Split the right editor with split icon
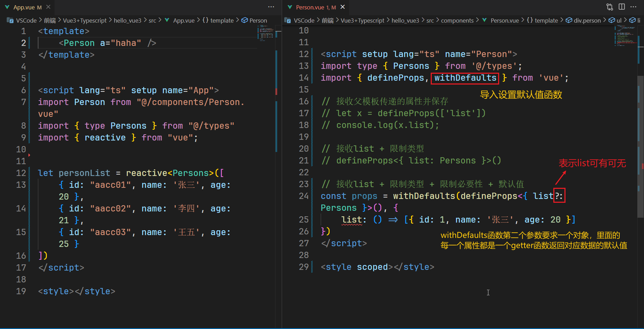This screenshot has height=329, width=644. click(x=622, y=7)
